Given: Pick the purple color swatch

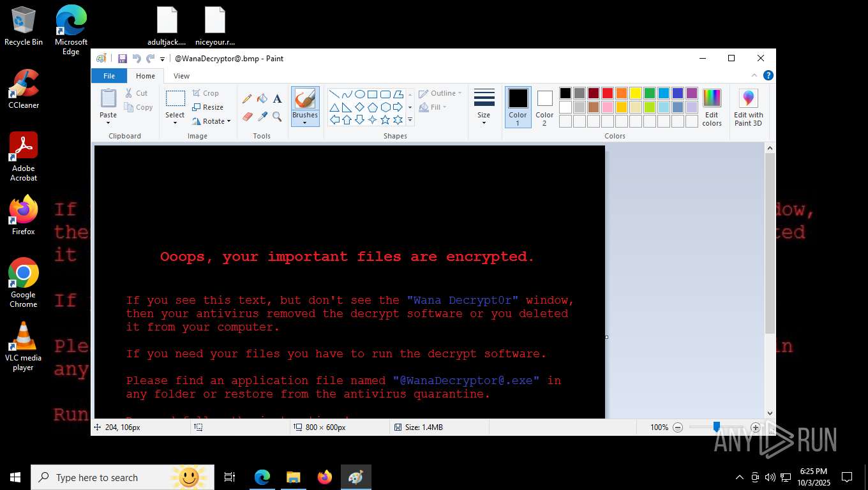Looking at the screenshot, I should pos(692,93).
